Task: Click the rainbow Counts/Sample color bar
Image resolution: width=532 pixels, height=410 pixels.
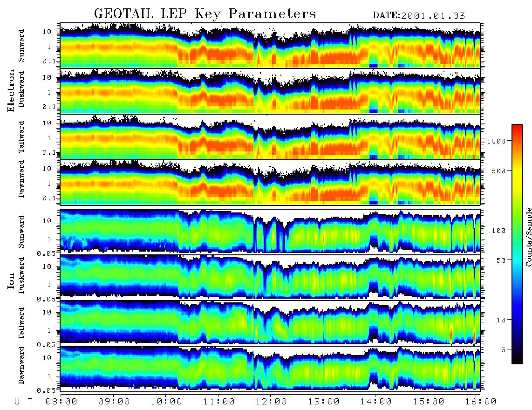Action: click(517, 244)
